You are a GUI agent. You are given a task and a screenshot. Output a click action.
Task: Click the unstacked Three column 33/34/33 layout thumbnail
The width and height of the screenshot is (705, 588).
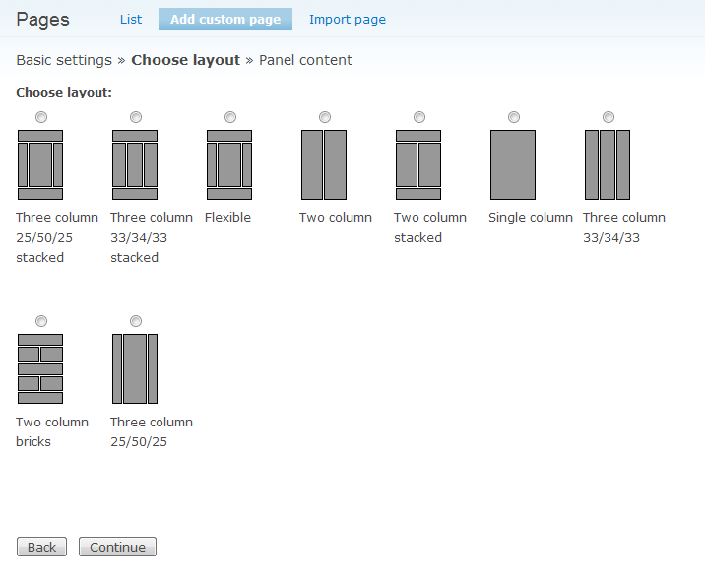(x=608, y=164)
